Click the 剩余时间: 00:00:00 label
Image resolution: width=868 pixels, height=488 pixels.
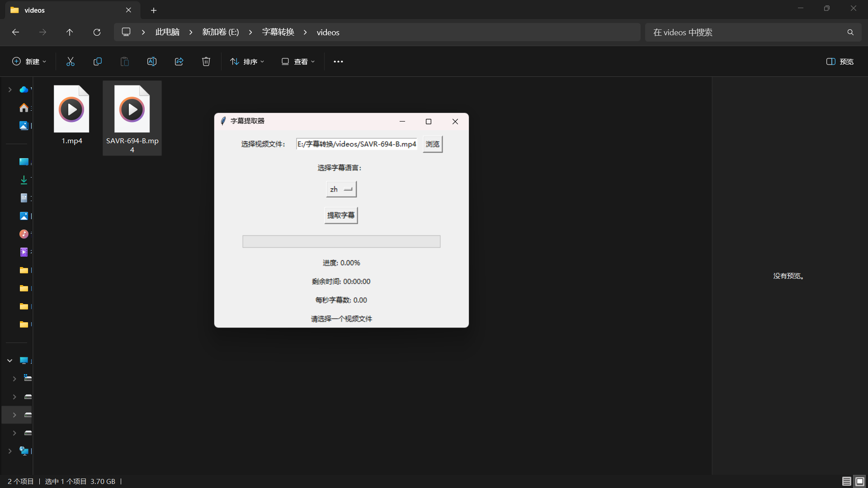(x=341, y=281)
